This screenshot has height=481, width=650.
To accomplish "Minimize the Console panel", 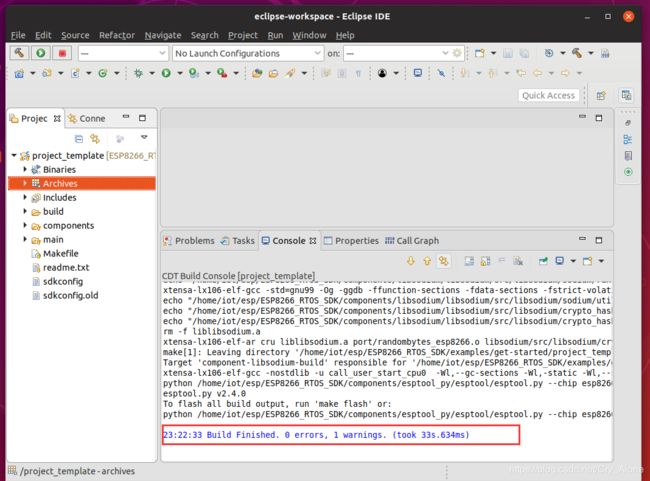I will 582,239.
